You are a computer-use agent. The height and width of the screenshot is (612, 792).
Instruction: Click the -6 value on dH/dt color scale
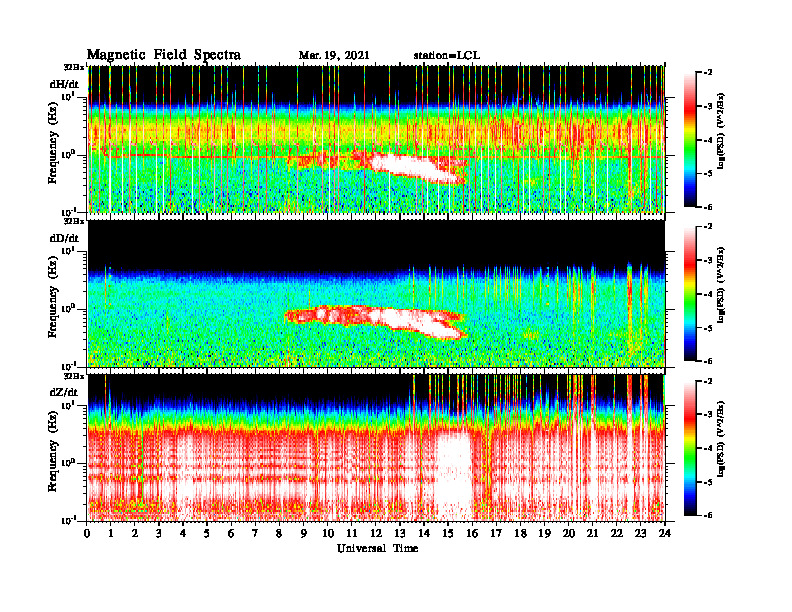click(x=709, y=207)
